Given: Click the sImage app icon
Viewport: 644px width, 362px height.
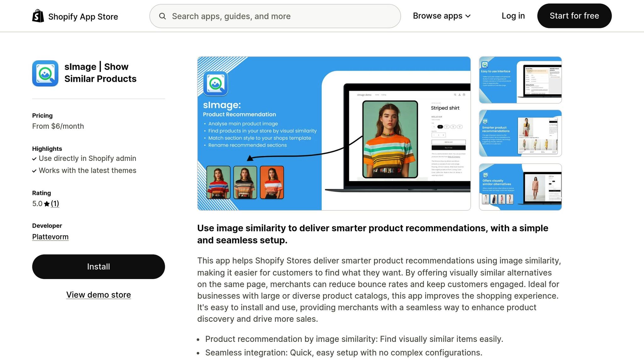Looking at the screenshot, I should click(x=45, y=73).
